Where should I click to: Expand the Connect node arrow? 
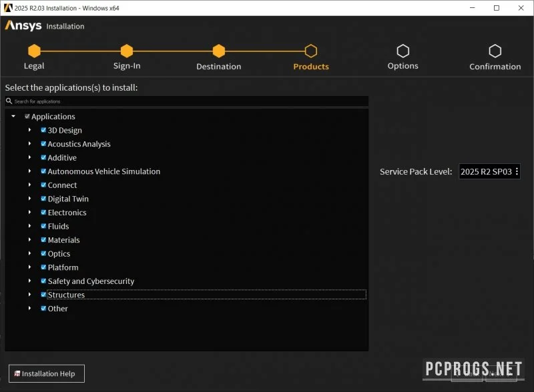pyautogui.click(x=29, y=185)
